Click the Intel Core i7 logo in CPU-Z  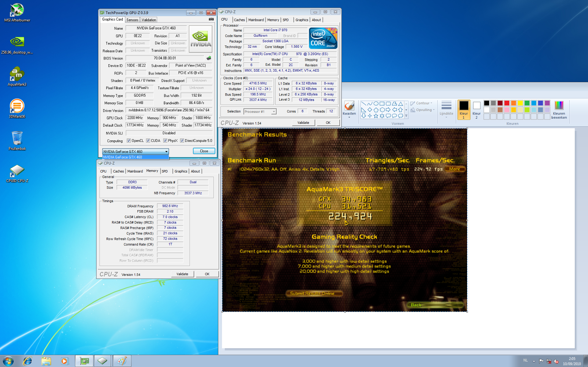pos(323,38)
